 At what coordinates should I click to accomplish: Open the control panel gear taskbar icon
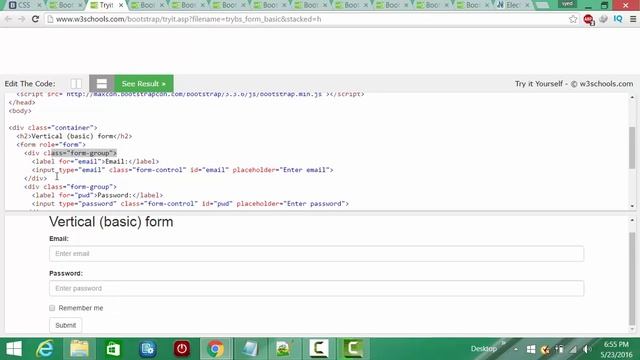[x=148, y=349]
